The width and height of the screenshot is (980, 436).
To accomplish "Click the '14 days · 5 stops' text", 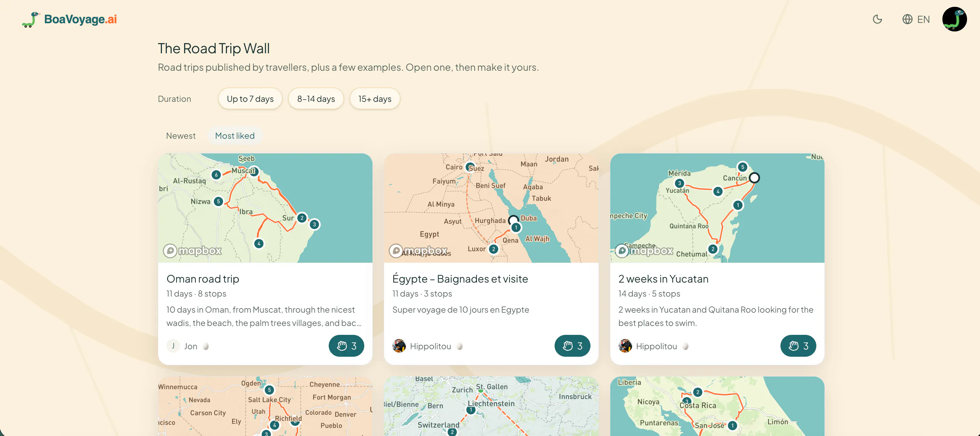I will (x=649, y=294).
